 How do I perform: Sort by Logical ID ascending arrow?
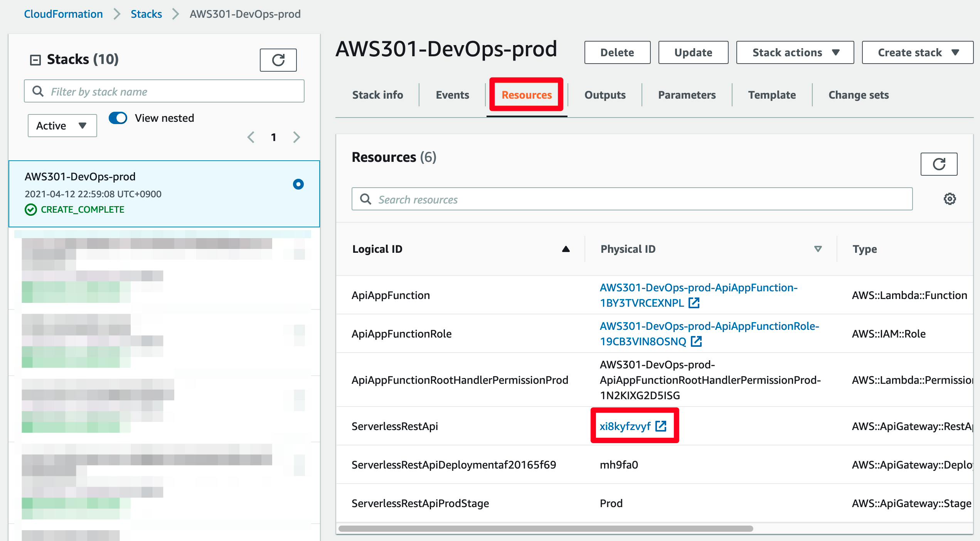566,249
